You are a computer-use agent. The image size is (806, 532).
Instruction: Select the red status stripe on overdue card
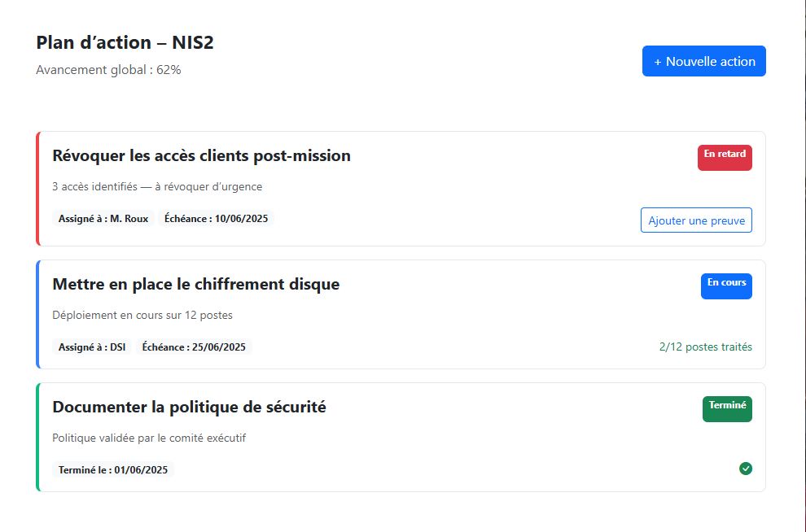click(x=36, y=188)
